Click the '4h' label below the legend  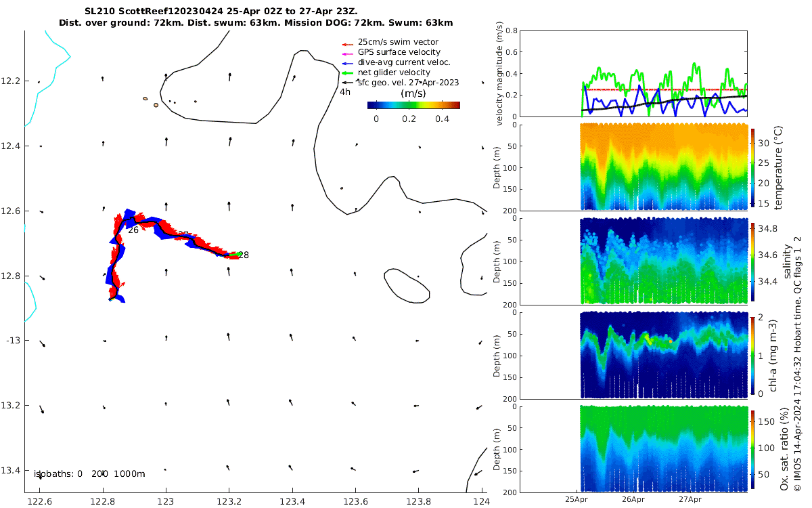tap(344, 92)
